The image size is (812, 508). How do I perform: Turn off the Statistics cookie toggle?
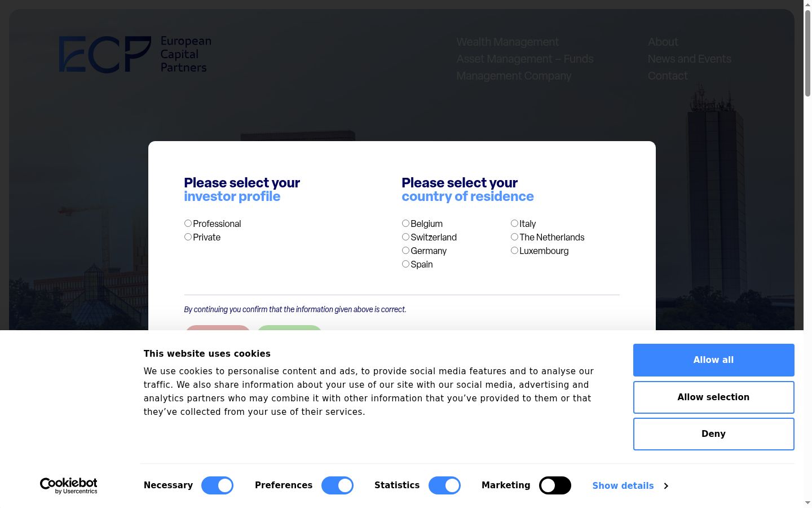point(444,485)
